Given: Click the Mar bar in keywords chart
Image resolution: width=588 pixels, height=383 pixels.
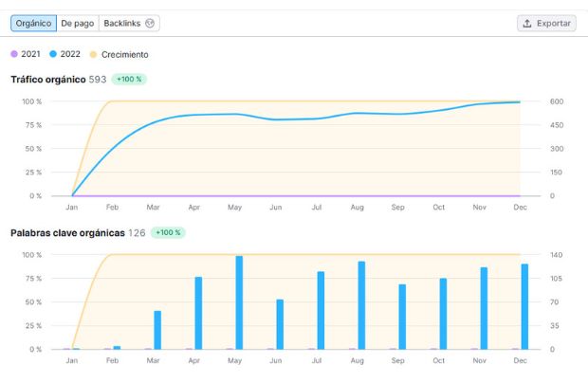Looking at the screenshot, I should pos(157,330).
